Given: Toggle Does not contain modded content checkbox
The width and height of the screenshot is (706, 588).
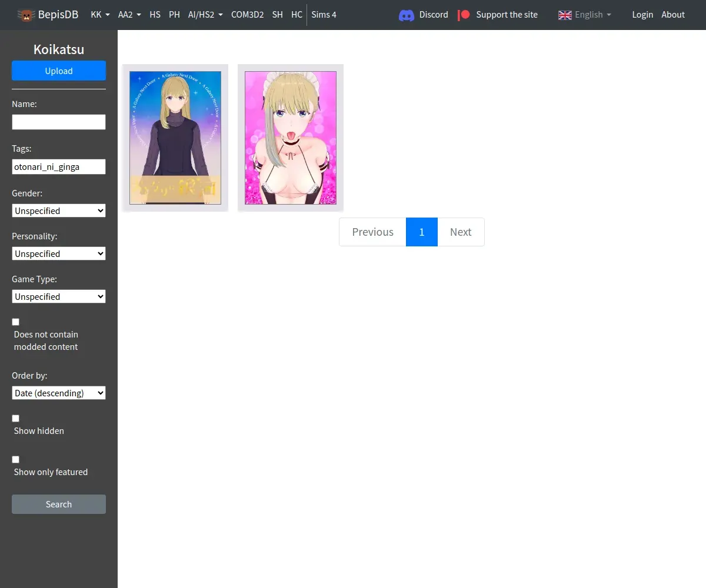Looking at the screenshot, I should pyautogui.click(x=16, y=322).
